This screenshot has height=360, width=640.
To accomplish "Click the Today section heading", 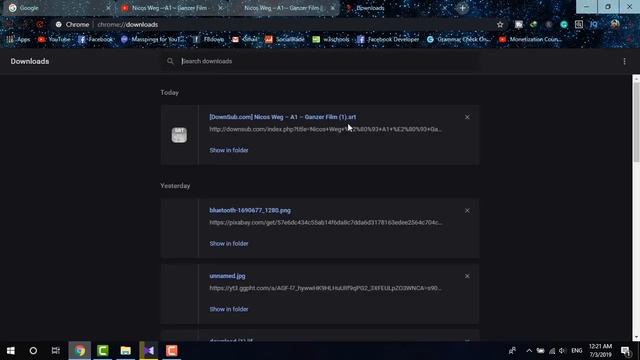I will pyautogui.click(x=169, y=93).
